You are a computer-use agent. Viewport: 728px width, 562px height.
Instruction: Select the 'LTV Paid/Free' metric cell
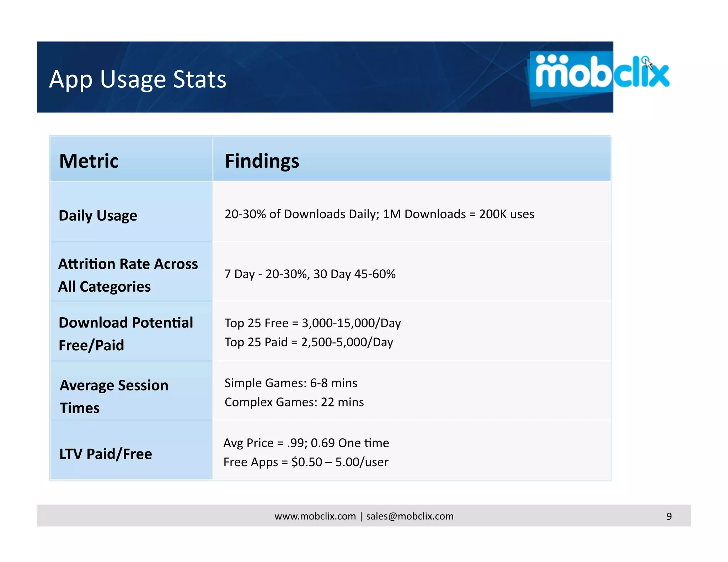(x=131, y=450)
